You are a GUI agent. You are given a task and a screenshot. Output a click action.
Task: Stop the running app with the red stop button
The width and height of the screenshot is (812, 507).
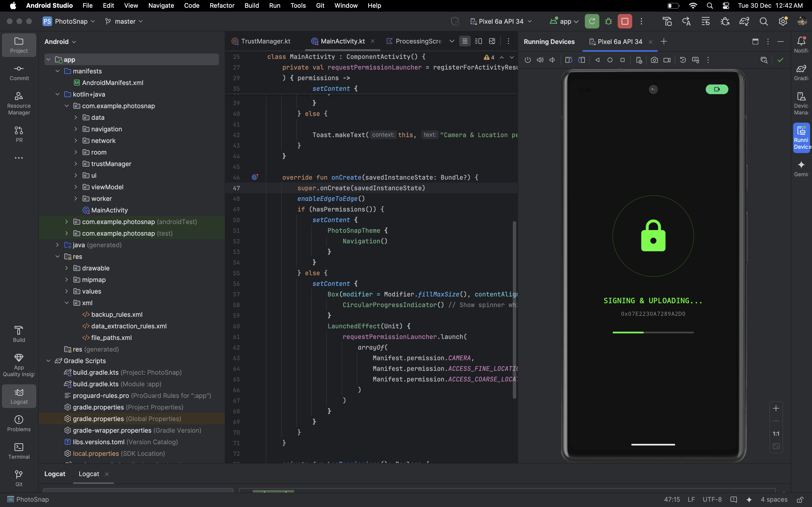pyautogui.click(x=624, y=21)
